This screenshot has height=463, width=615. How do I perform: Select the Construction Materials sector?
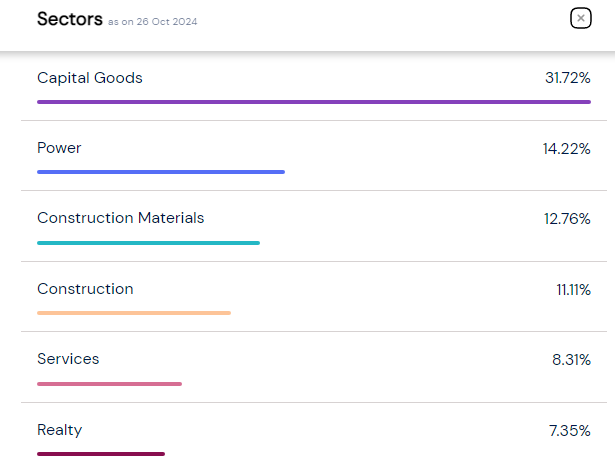(120, 218)
